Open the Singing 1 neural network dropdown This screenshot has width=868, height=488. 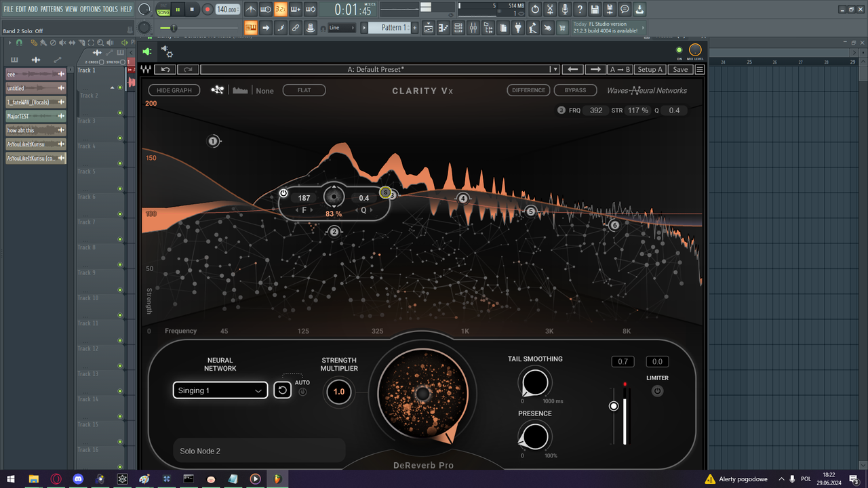(x=220, y=390)
